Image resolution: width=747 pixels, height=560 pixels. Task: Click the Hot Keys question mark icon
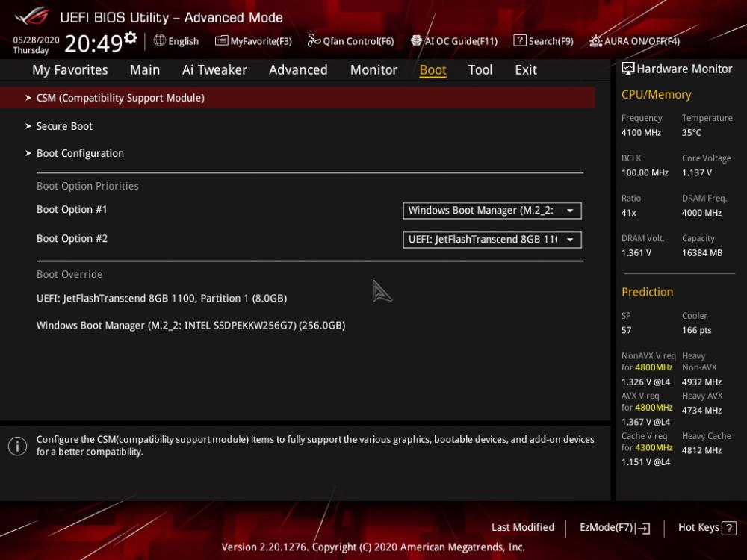729,528
